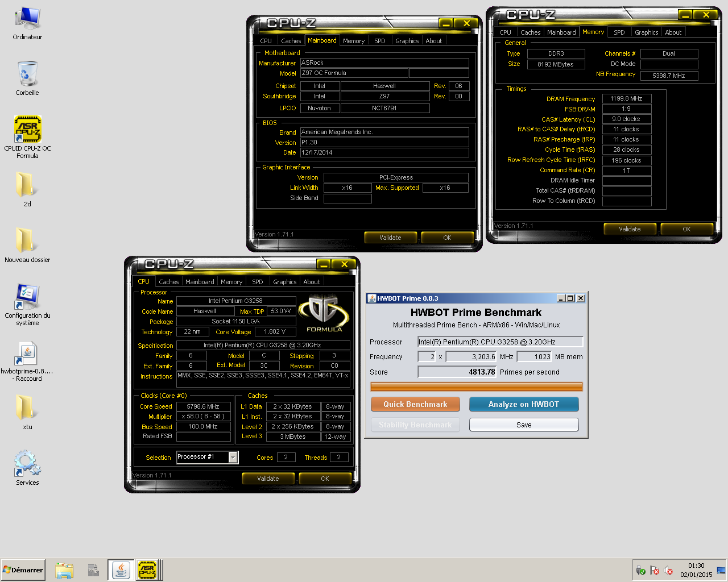Open Memory tab in CPU window
Viewport: 728px width, 582px height.
[x=231, y=282]
